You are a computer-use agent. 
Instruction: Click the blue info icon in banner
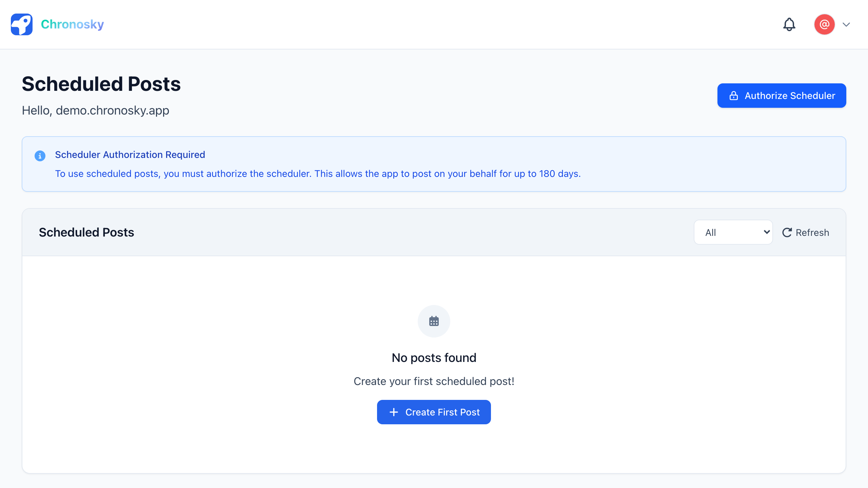tap(40, 156)
